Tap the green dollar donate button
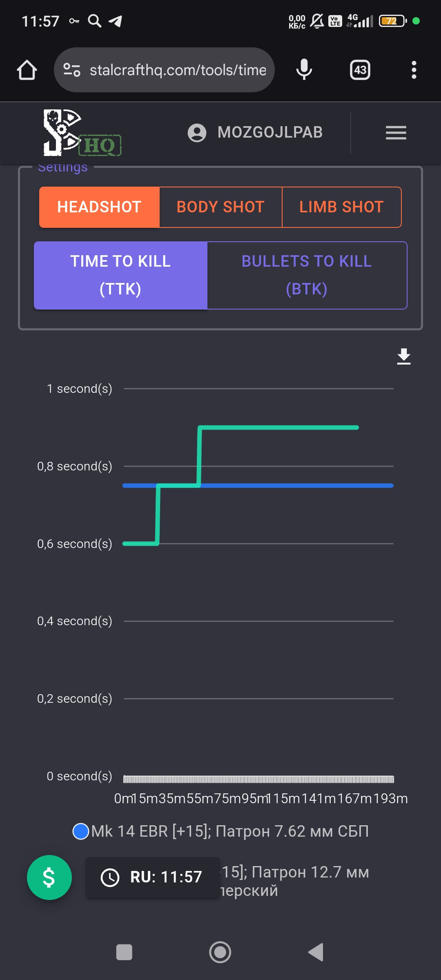Image resolution: width=441 pixels, height=980 pixels. tap(49, 877)
